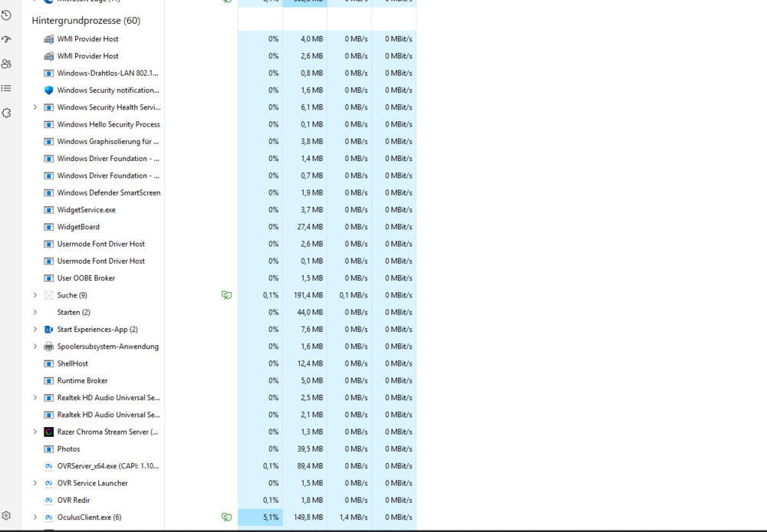This screenshot has height=532, width=767.
Task: Click the 191,4 MB memory cell of Suche
Action: [x=304, y=295]
